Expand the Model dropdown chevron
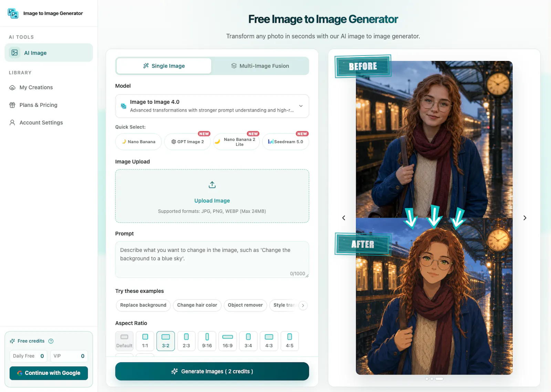Image resolution: width=551 pixels, height=392 pixels. click(301, 106)
